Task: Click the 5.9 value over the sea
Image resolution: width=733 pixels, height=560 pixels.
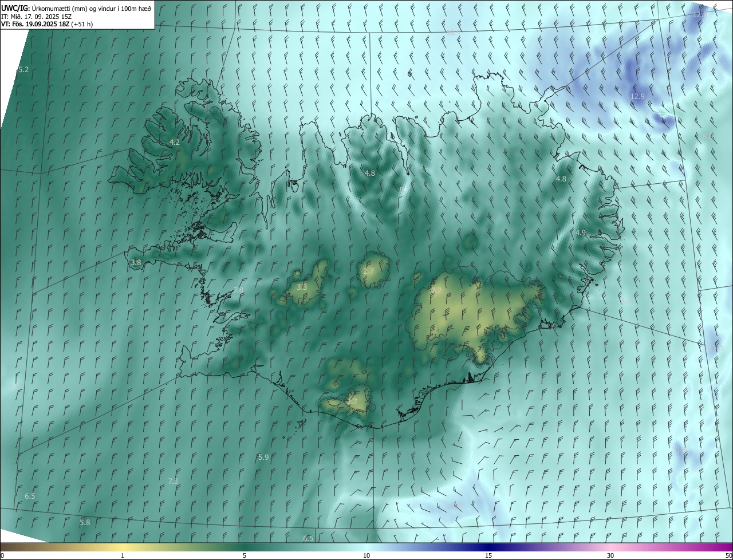Action: coord(263,457)
